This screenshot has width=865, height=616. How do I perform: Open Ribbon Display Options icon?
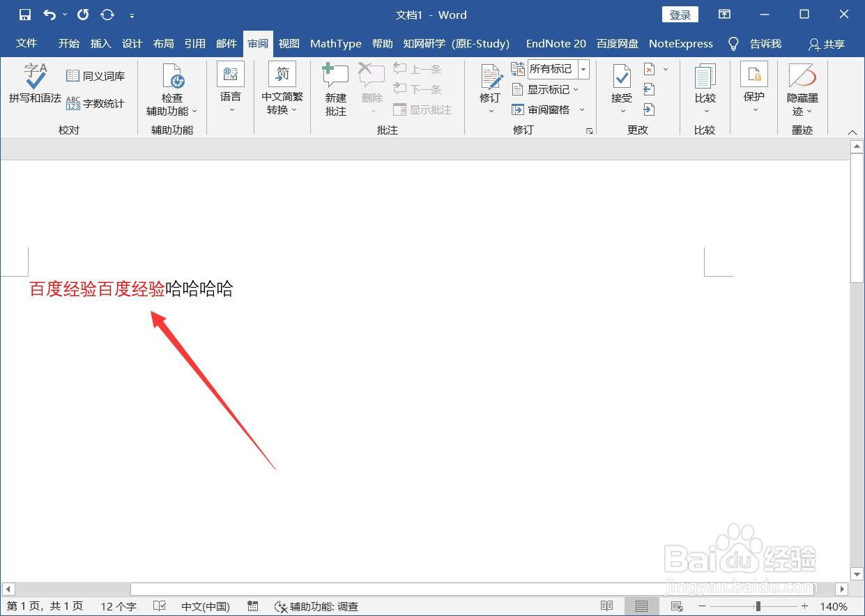(725, 15)
